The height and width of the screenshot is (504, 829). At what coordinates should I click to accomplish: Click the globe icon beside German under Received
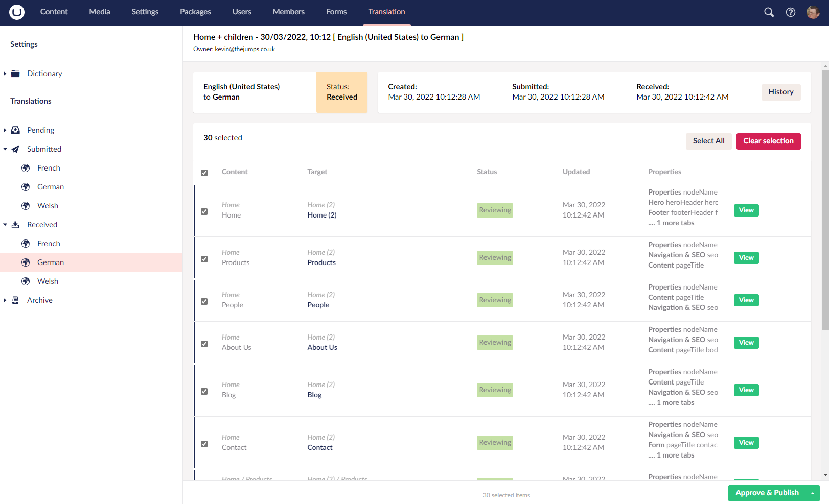pos(26,262)
